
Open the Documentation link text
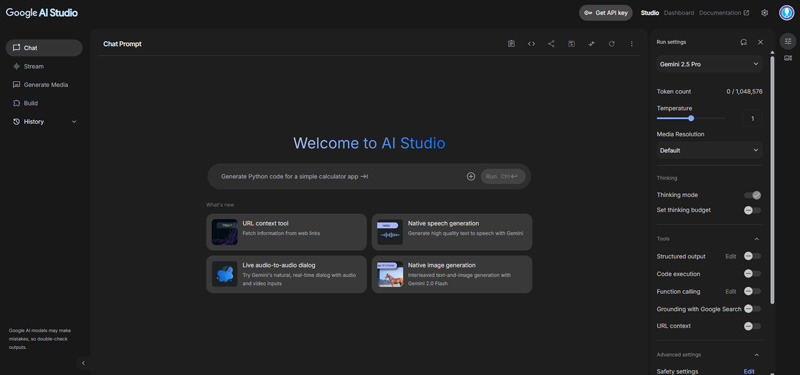click(x=720, y=13)
